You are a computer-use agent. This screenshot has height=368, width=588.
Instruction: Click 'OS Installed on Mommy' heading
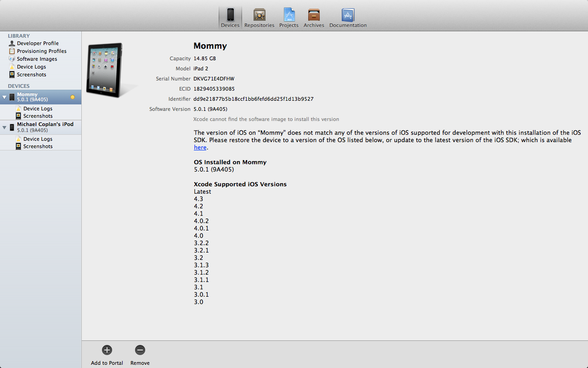(x=230, y=162)
